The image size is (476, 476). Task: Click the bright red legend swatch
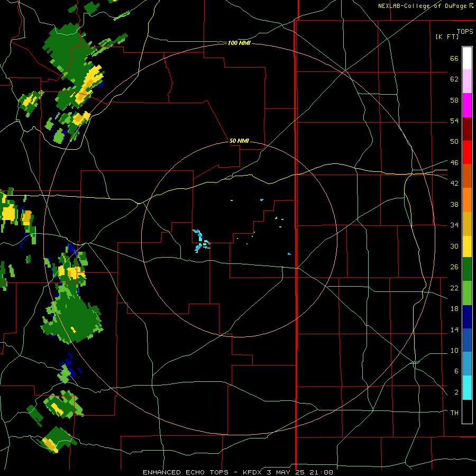[467, 152]
